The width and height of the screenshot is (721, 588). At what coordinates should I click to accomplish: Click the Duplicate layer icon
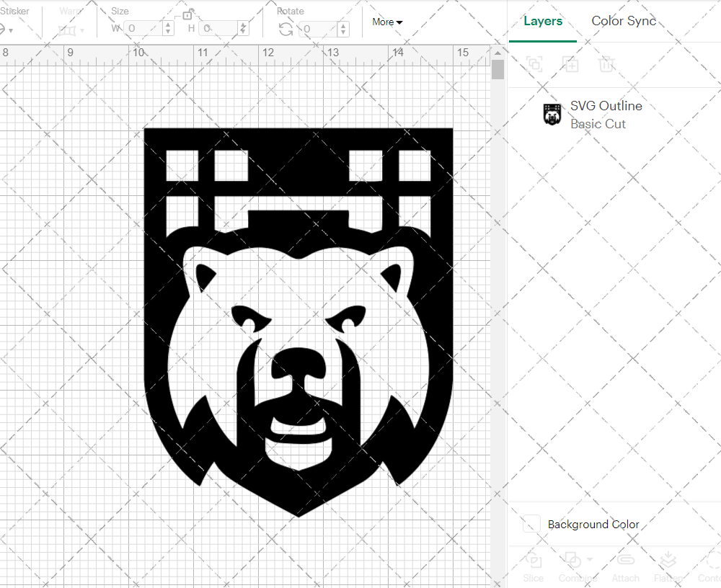coord(570,64)
